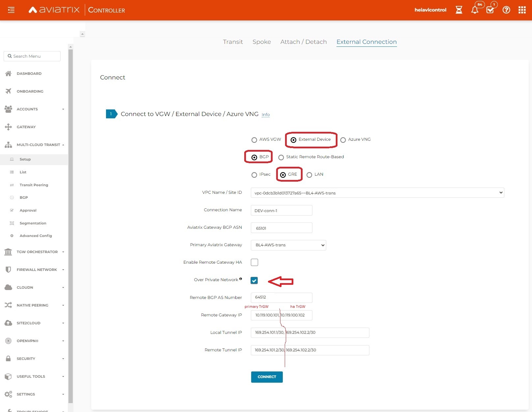Open the checkmark task list icon
The height and width of the screenshot is (412, 532).
point(490,10)
